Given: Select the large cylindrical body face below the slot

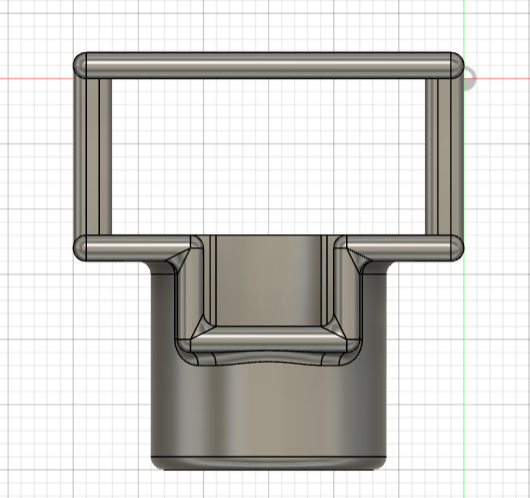Looking at the screenshot, I should click(269, 411).
